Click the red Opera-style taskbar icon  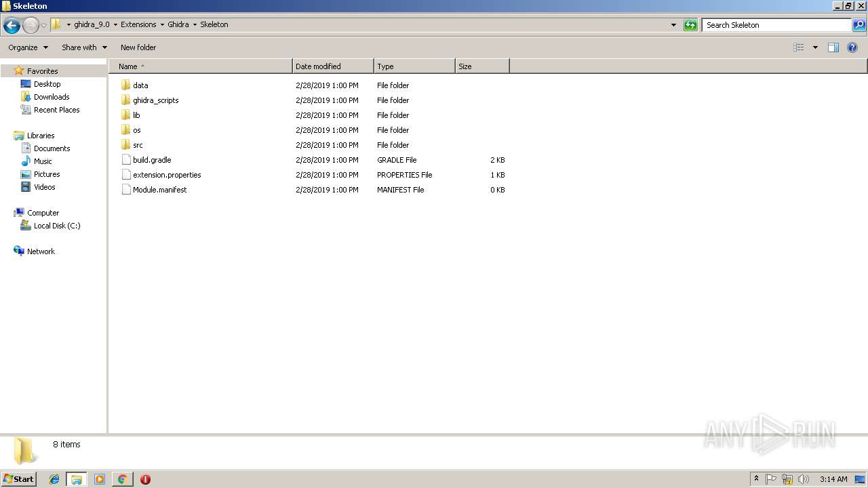point(145,479)
